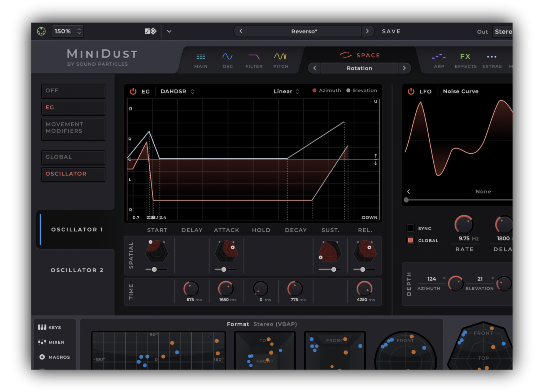
Task: Expand the dropdown chevron beside dice icon
Action: tap(169, 31)
